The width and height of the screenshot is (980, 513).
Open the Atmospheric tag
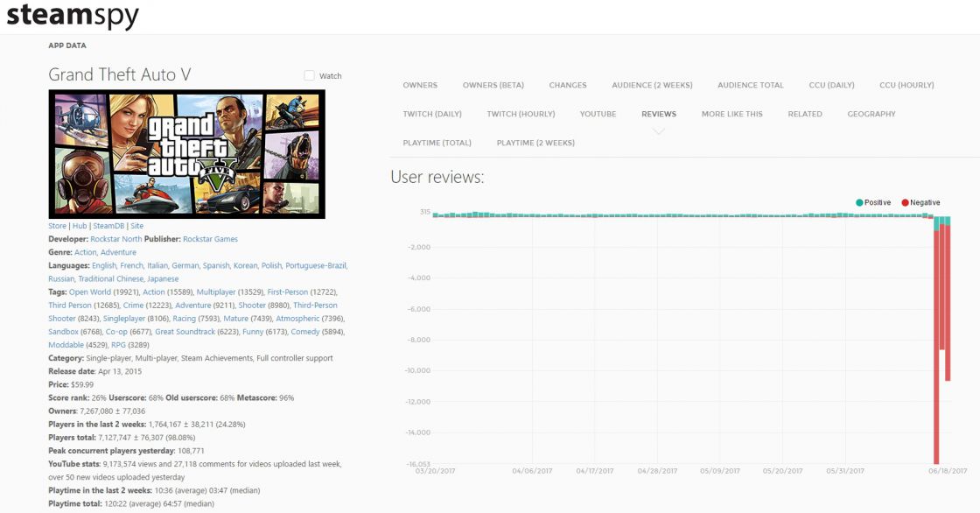pyautogui.click(x=297, y=319)
